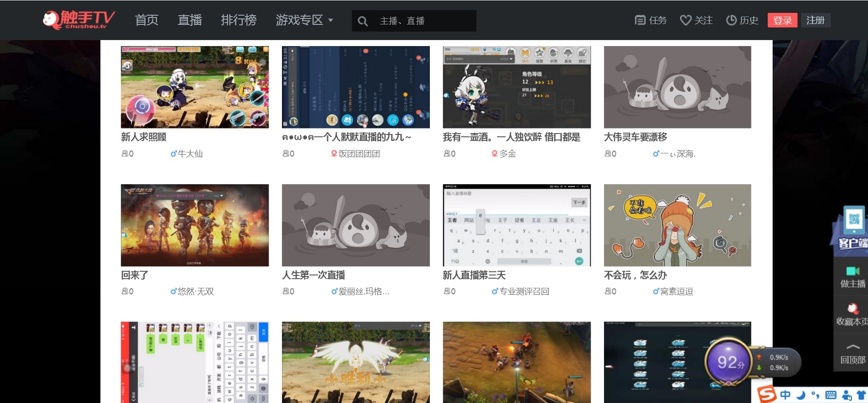Click the 关注 heart icon
The image size is (868, 403).
[686, 20]
